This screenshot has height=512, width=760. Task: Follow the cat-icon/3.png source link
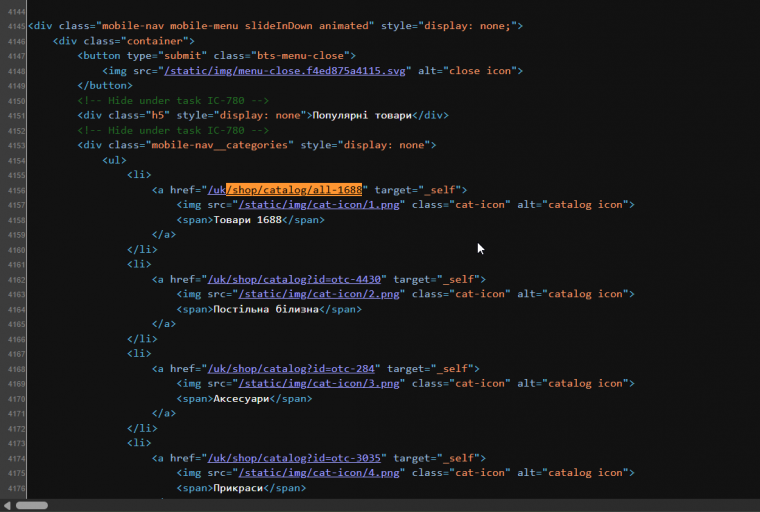point(319,384)
